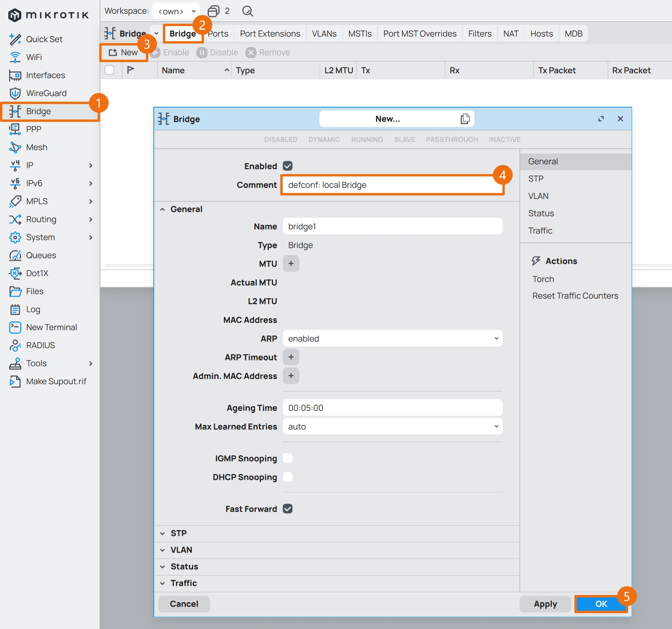Screen dimensions: 672x629
Task: Open the Log section icon
Action: point(15,309)
